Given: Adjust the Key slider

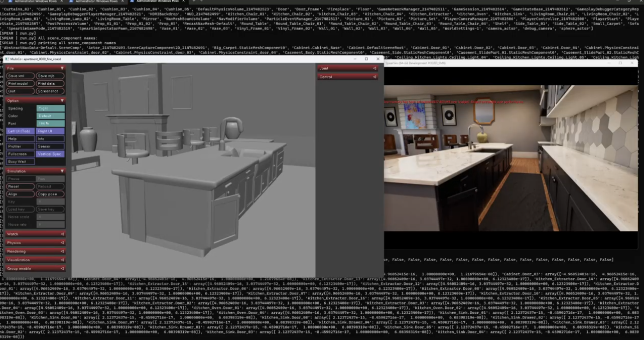Looking at the screenshot, I should point(50,202).
